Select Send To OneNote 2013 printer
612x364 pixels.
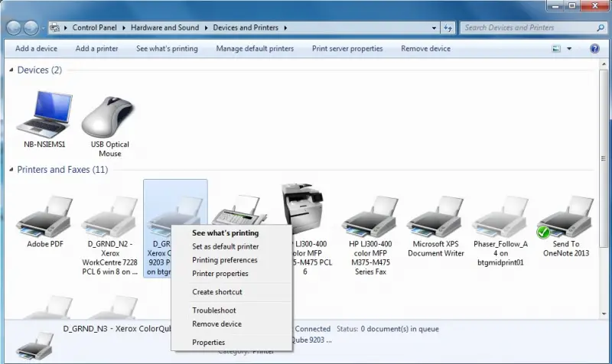coord(565,216)
